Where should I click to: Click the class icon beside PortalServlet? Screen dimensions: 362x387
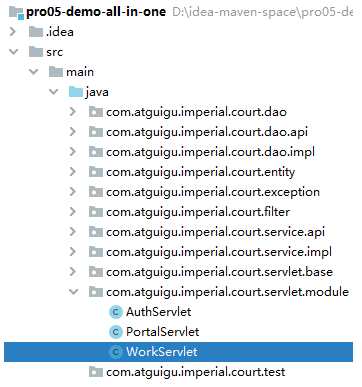pyautogui.click(x=116, y=332)
